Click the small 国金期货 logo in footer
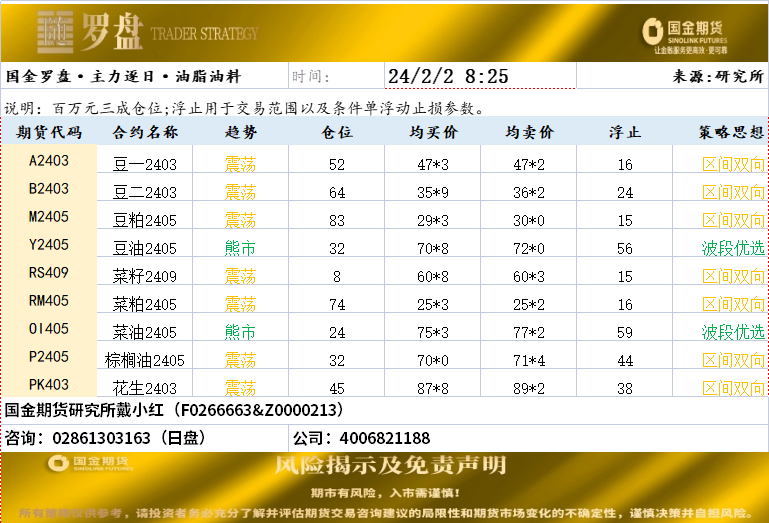This screenshot has width=769, height=523. pyautogui.click(x=90, y=463)
